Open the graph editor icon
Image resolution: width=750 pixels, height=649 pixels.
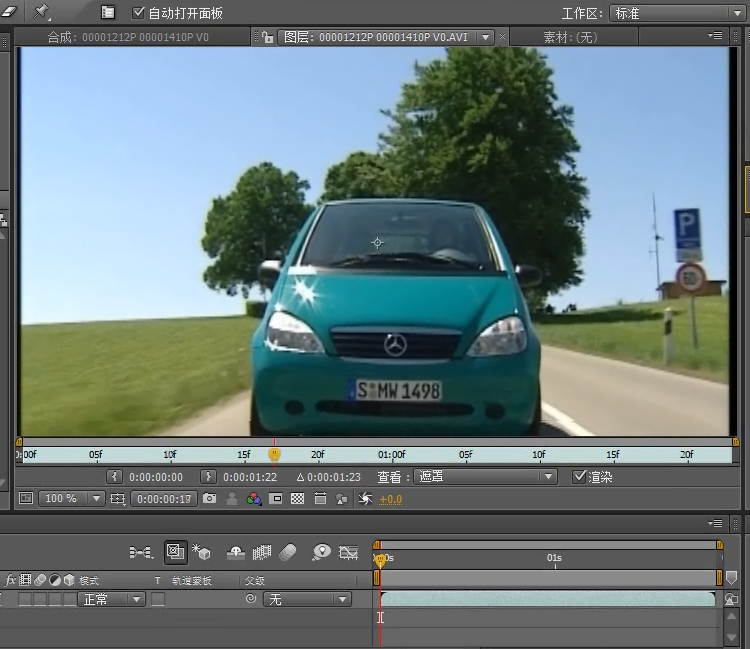[348, 553]
